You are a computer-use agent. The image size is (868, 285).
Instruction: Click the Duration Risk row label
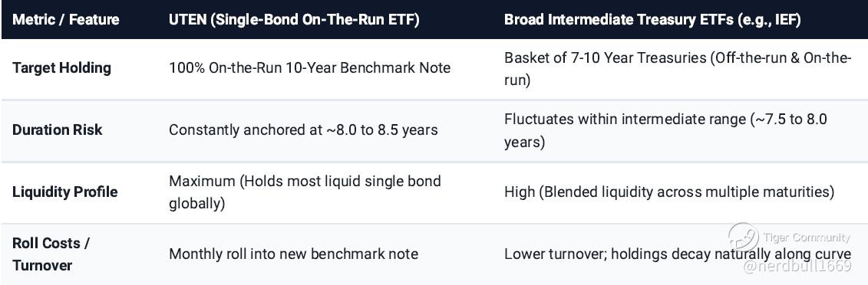[x=57, y=129]
